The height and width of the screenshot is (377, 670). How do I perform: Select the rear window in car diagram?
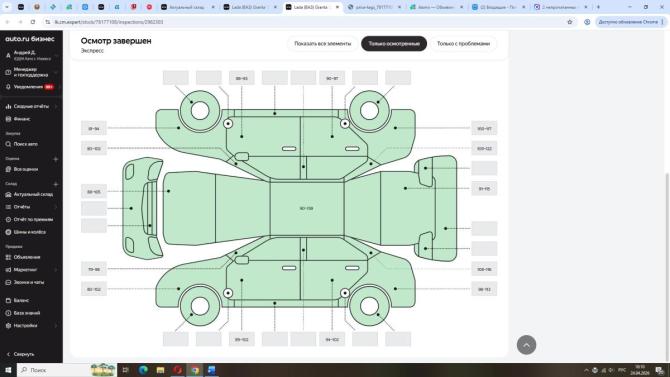362,208
